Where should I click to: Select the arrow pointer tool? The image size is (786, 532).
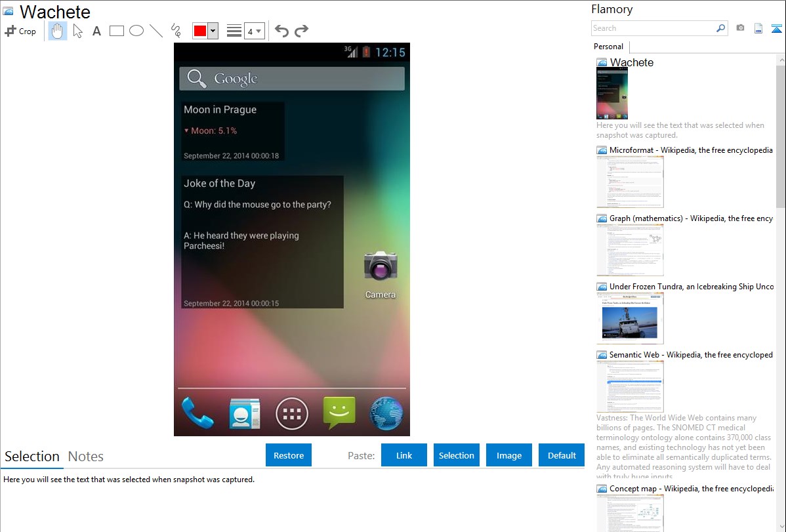pos(77,31)
